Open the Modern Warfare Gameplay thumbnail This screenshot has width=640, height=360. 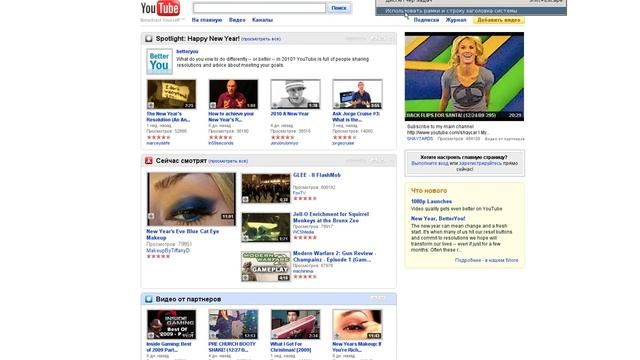(265, 266)
